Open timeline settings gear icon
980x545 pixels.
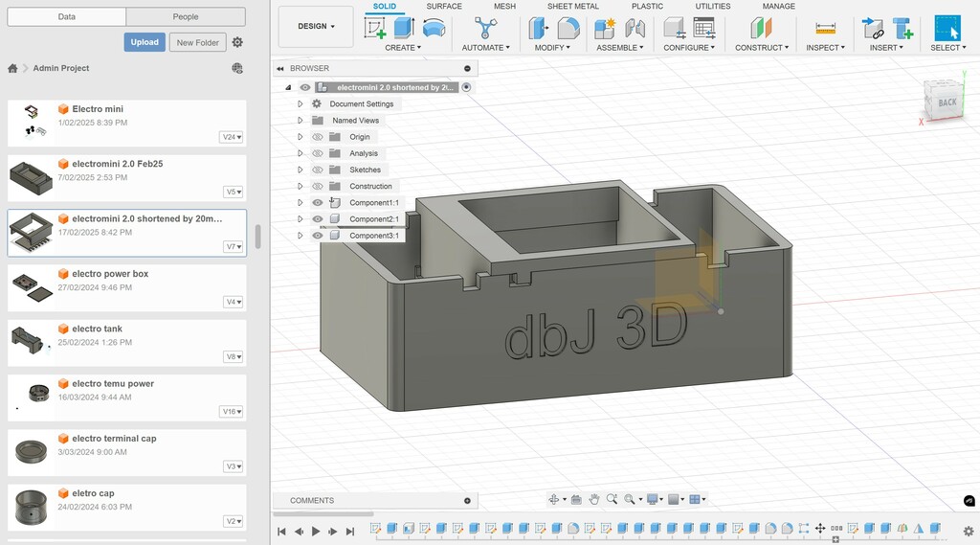tap(968, 530)
